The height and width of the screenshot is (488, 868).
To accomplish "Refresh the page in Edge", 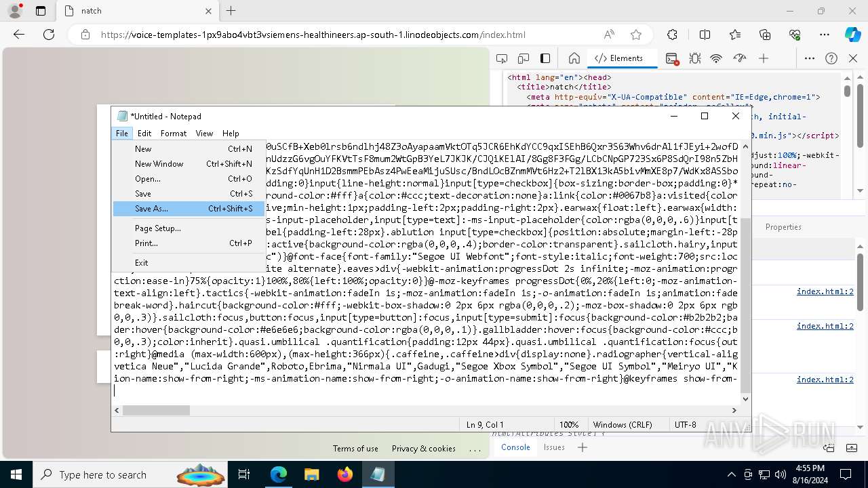I will tap(49, 35).
